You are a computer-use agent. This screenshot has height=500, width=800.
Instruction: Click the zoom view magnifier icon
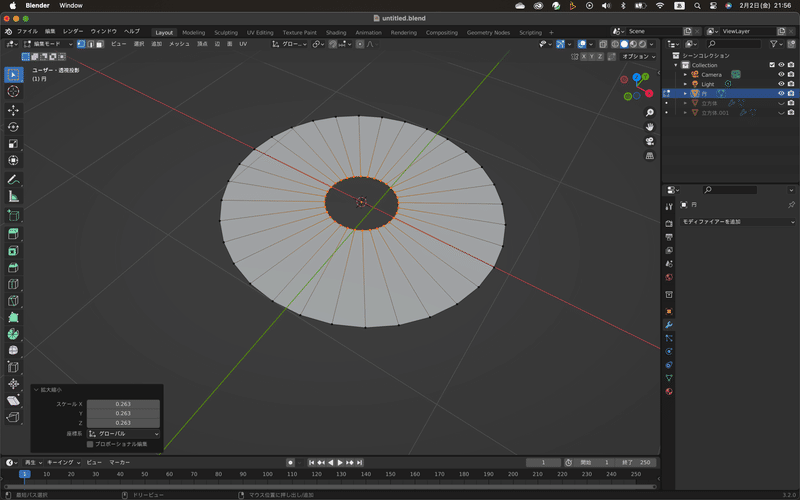coord(649,113)
